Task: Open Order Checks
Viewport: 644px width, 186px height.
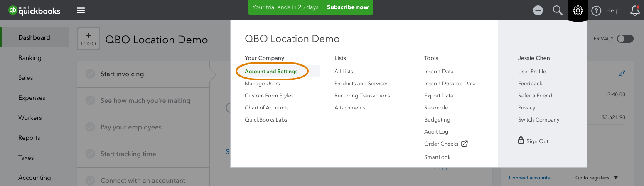Action: (x=441, y=144)
